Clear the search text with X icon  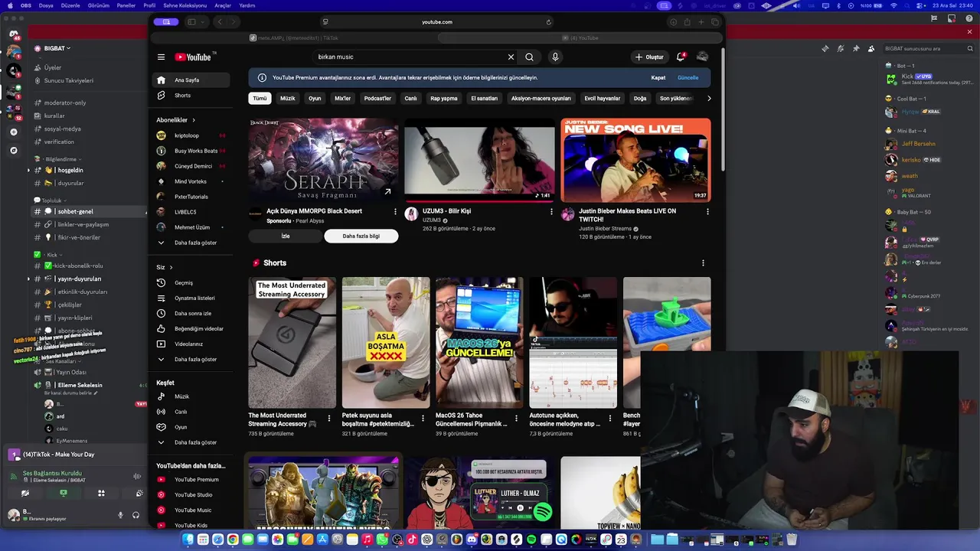[511, 57]
